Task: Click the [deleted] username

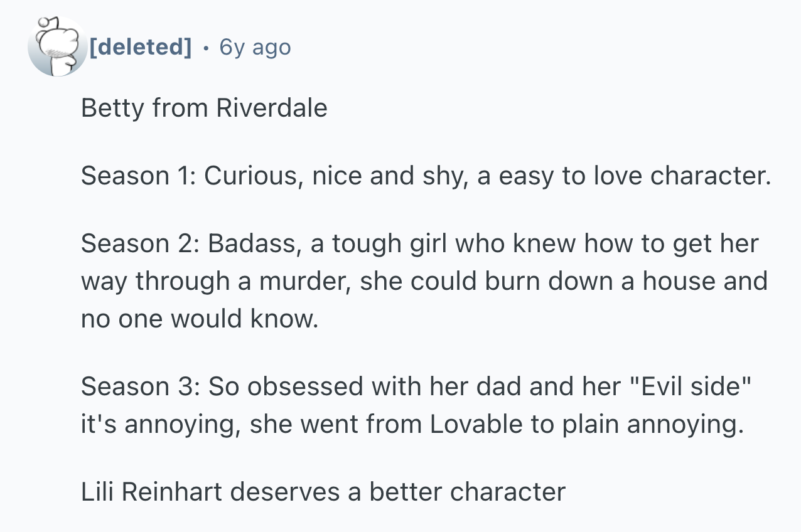Action: [141, 46]
